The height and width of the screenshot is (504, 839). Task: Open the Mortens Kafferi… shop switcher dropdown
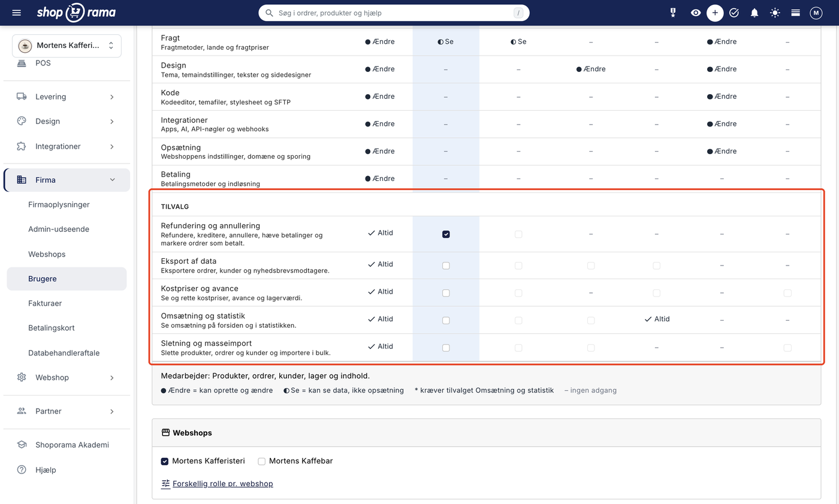[x=67, y=46]
